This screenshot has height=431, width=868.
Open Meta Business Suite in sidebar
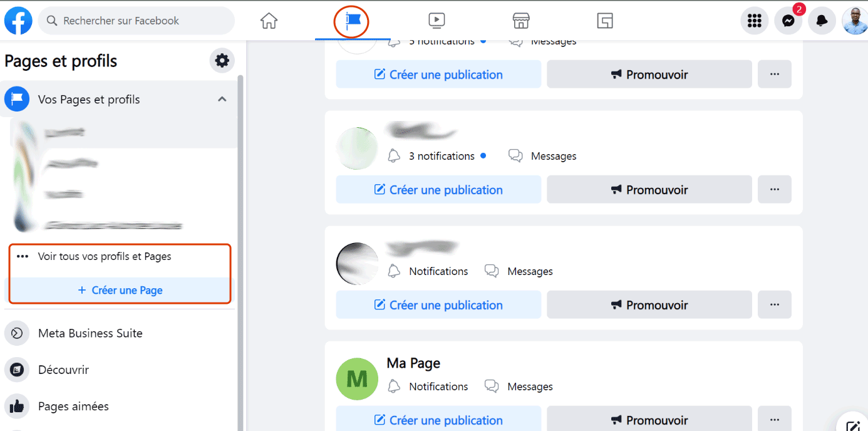(x=90, y=333)
